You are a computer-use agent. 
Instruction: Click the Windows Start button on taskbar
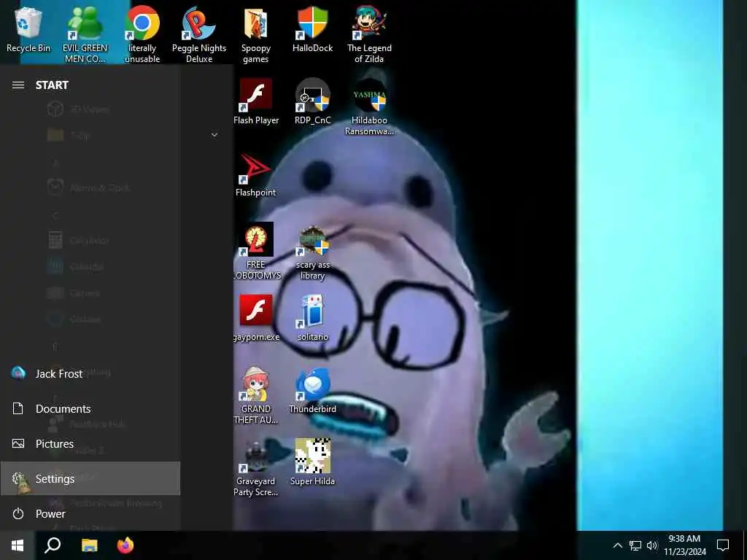(18, 545)
